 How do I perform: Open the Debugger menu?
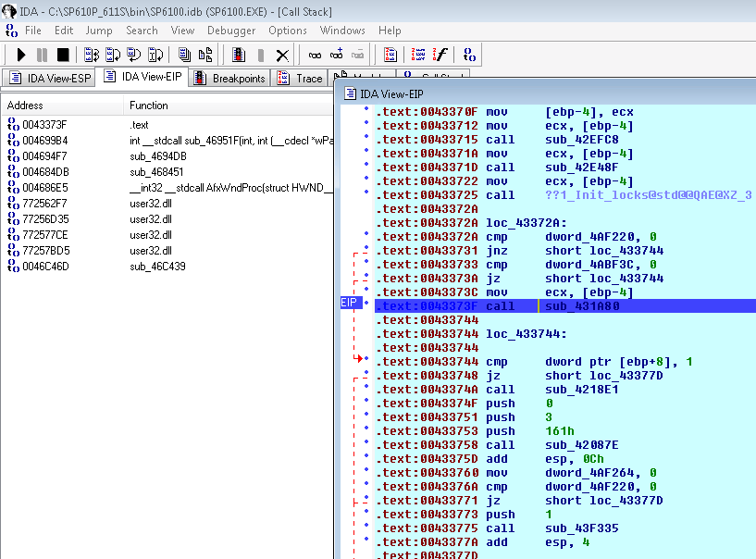tap(231, 31)
